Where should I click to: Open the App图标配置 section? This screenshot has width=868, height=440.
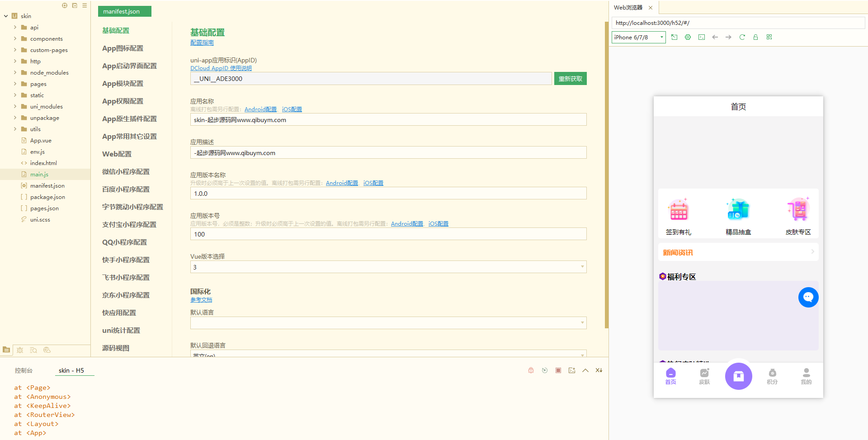(x=123, y=48)
